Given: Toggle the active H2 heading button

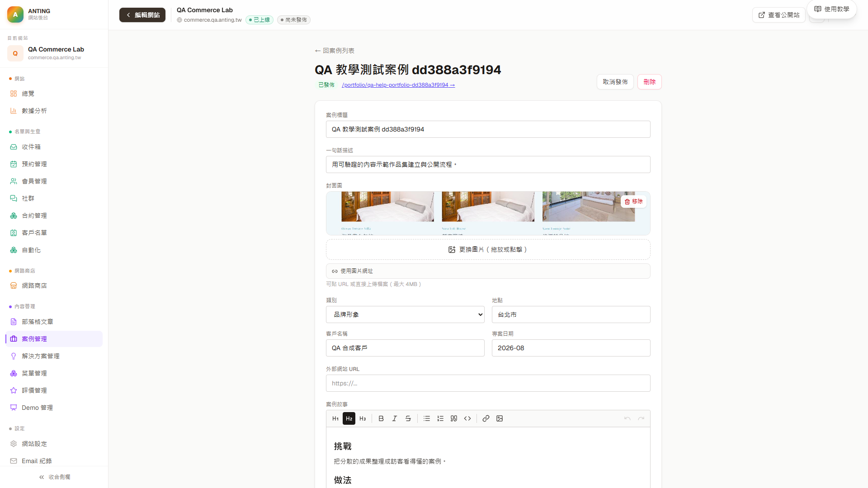Looking at the screenshot, I should pyautogui.click(x=349, y=418).
